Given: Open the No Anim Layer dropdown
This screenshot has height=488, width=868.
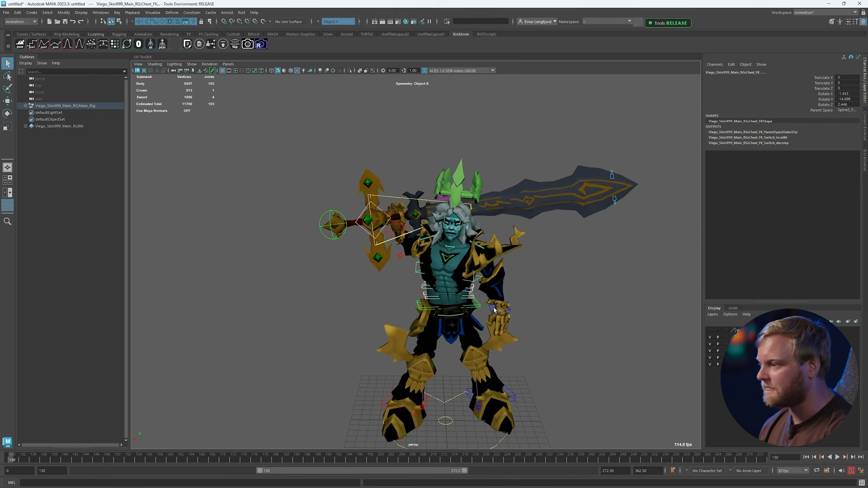Looking at the screenshot, I should click(749, 470).
